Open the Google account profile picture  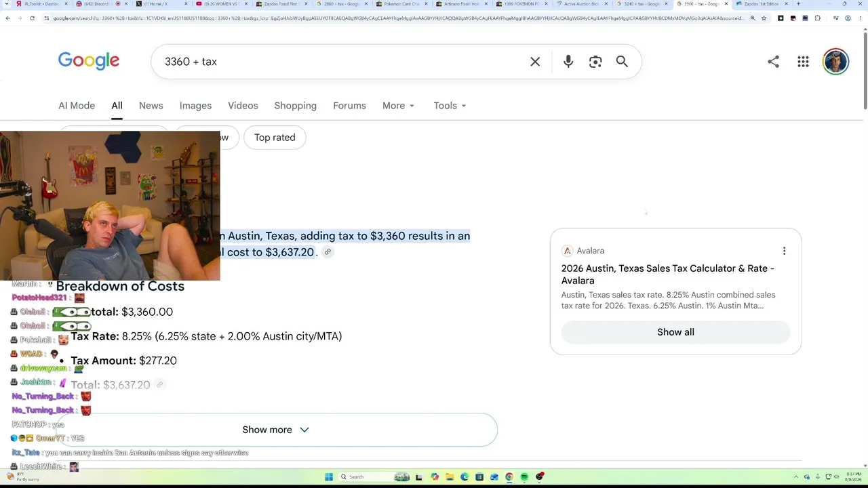click(835, 62)
